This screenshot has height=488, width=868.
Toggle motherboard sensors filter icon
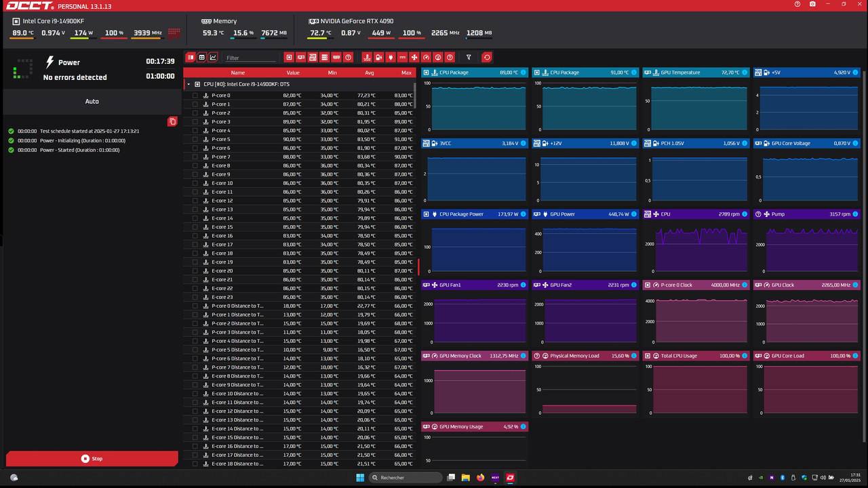point(313,58)
